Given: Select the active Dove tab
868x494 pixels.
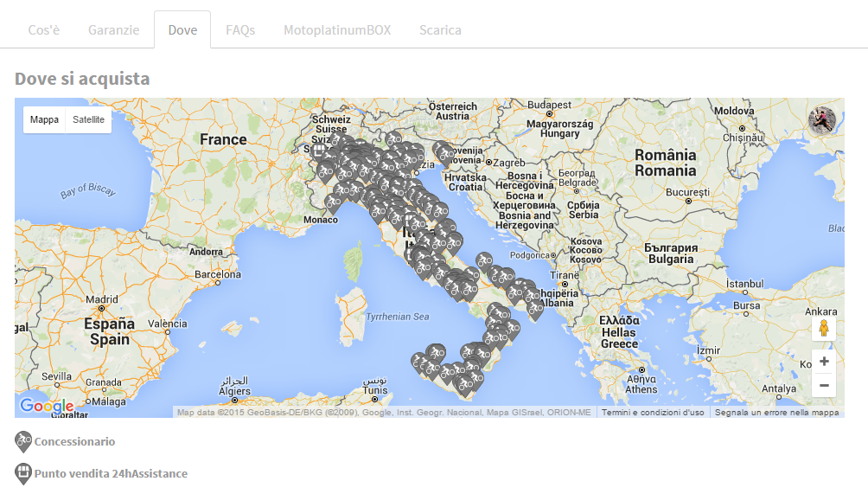Looking at the screenshot, I should 182,29.
